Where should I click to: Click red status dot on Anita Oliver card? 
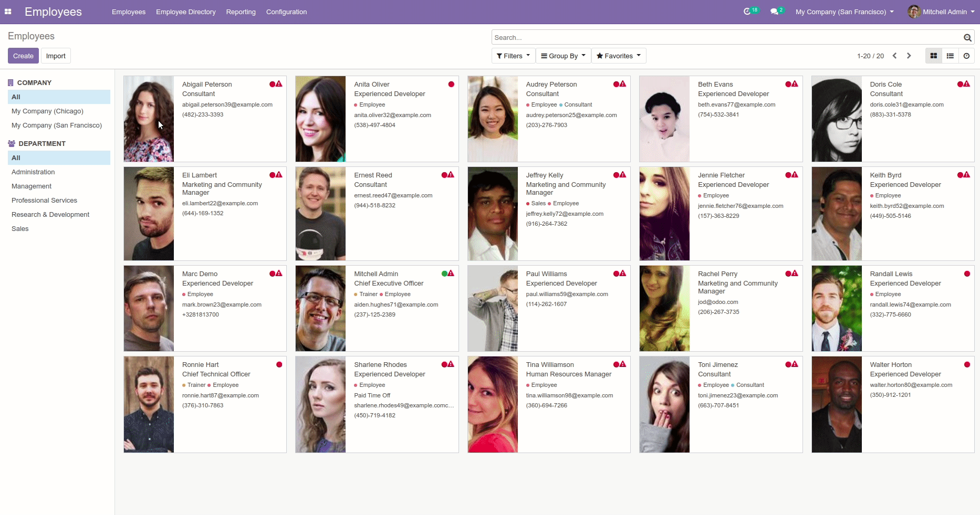point(451,84)
